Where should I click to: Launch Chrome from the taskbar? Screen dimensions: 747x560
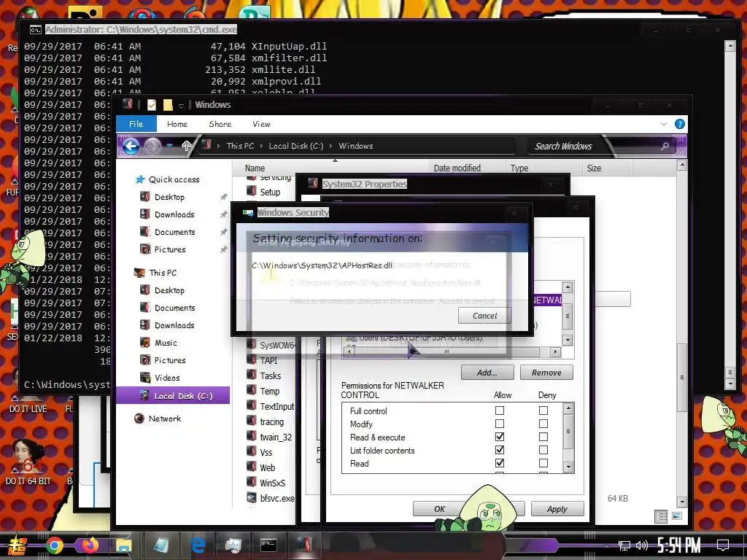54,545
